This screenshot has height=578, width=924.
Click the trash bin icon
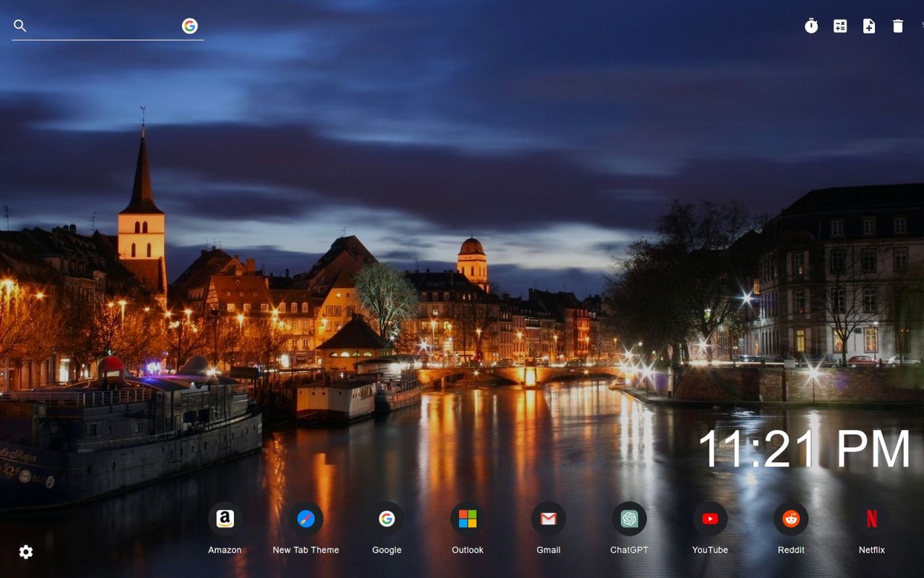(898, 26)
